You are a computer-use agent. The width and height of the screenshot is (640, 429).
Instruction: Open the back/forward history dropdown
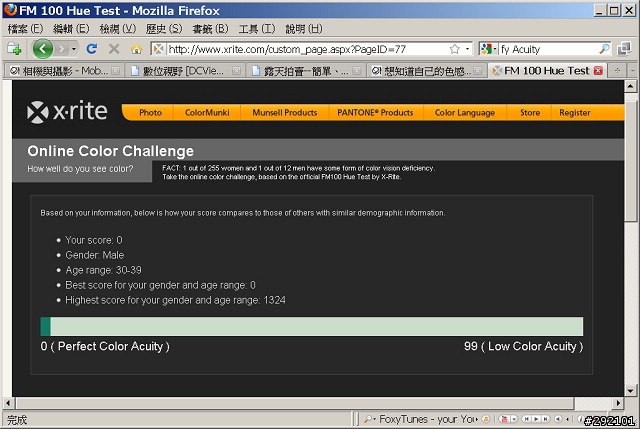pos(74,49)
